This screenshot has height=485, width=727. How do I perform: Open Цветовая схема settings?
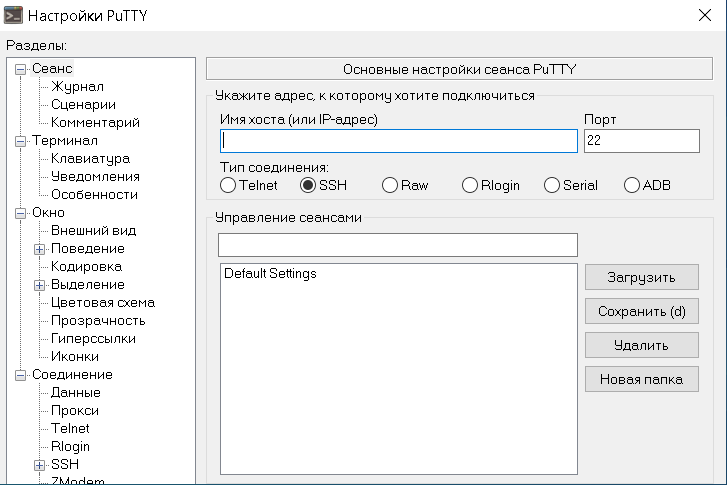(103, 303)
